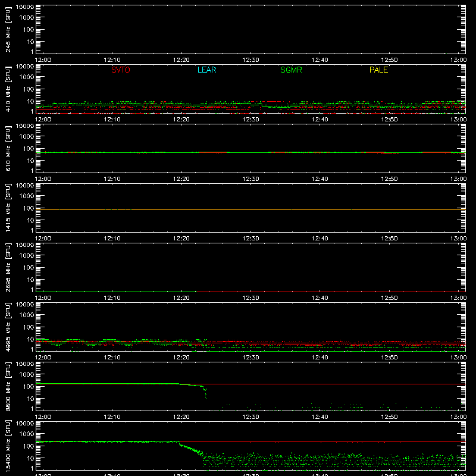Click the red SVTO legend label
This screenshot has height=476, width=476.
coord(121,70)
